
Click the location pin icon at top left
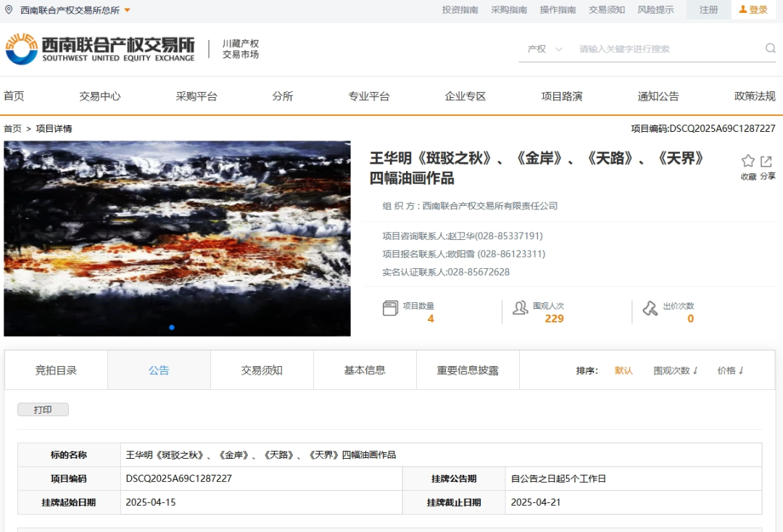point(9,9)
